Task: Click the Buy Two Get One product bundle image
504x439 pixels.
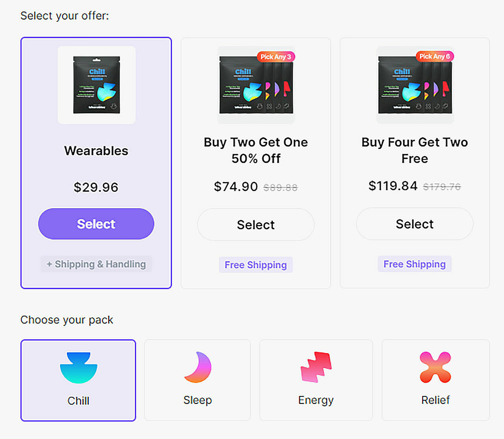Action: tap(256, 84)
